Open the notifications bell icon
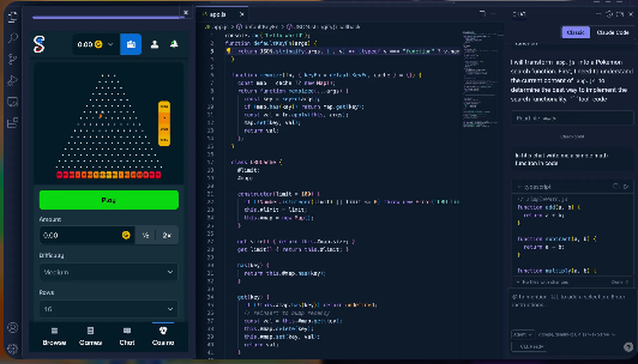This screenshot has height=364, width=638. [x=174, y=44]
